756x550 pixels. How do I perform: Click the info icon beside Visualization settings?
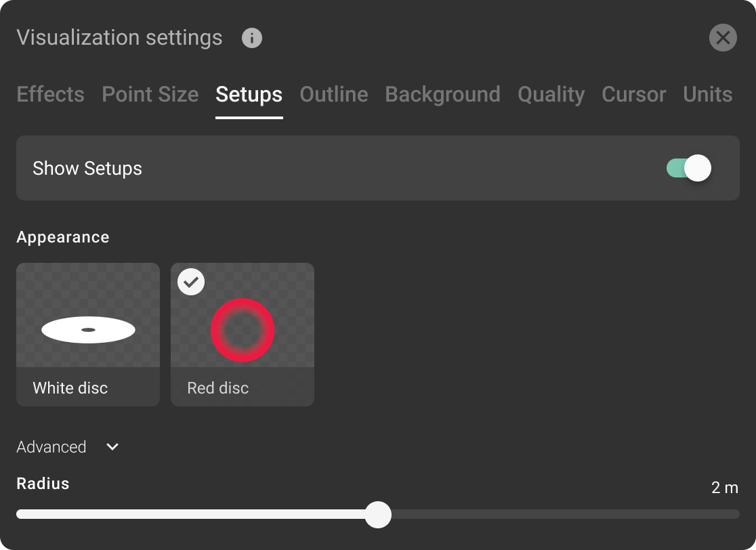(x=252, y=38)
